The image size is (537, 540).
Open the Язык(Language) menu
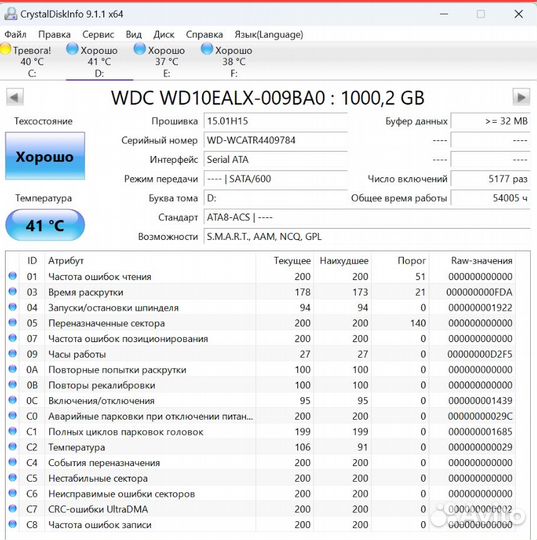click(x=269, y=34)
